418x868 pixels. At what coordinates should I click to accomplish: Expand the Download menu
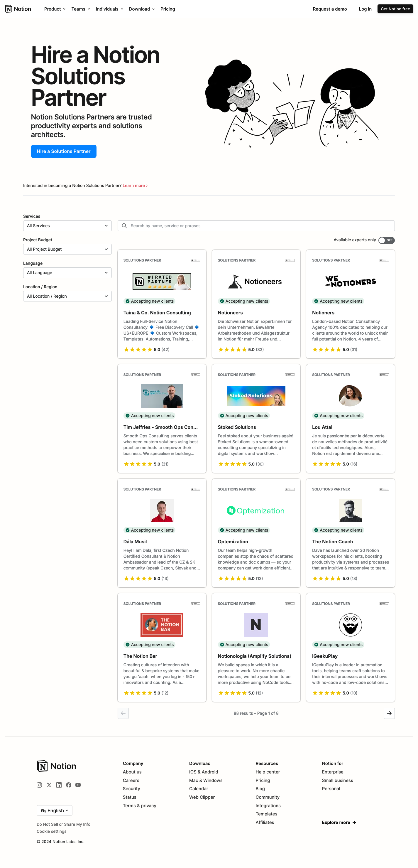pyautogui.click(x=142, y=9)
